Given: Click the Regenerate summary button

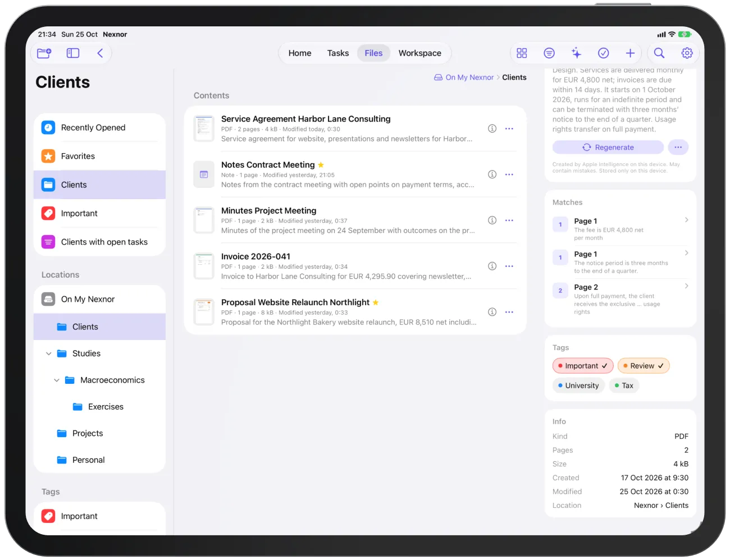Looking at the screenshot, I should click(608, 147).
